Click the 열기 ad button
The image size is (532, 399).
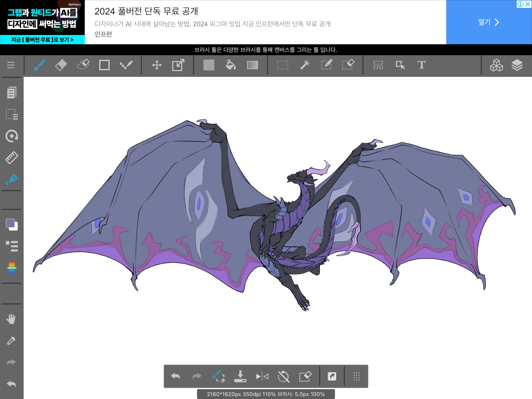click(489, 22)
